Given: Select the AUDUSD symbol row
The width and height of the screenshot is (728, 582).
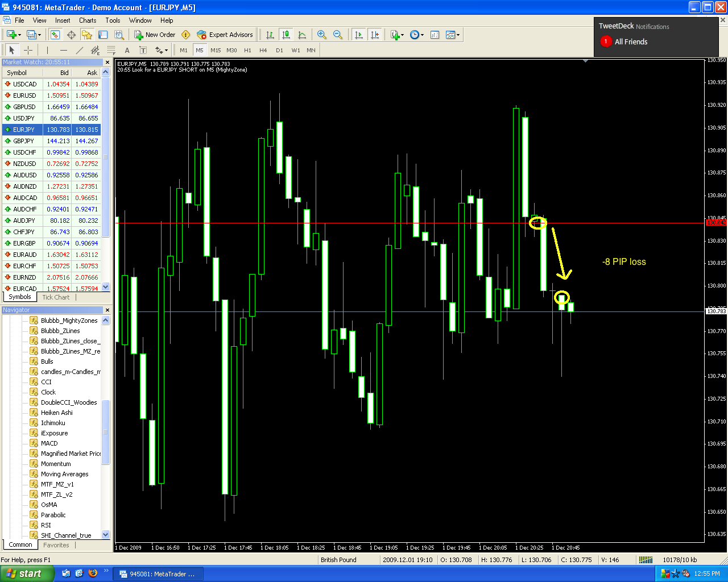Looking at the screenshot, I should (x=52, y=175).
